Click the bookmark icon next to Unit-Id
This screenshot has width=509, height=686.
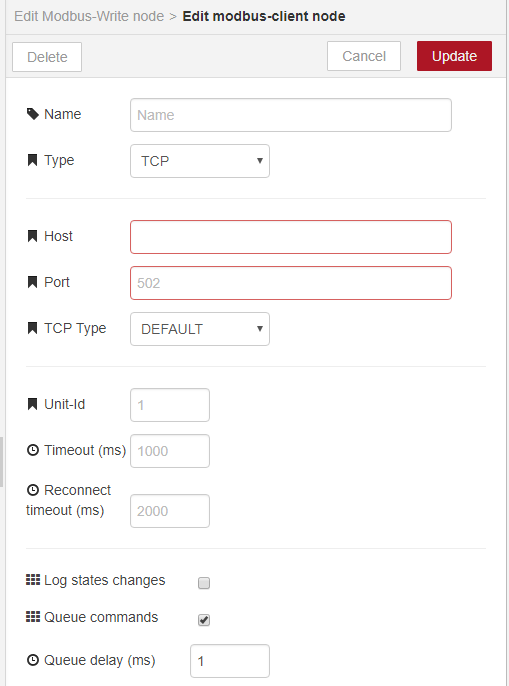point(32,404)
